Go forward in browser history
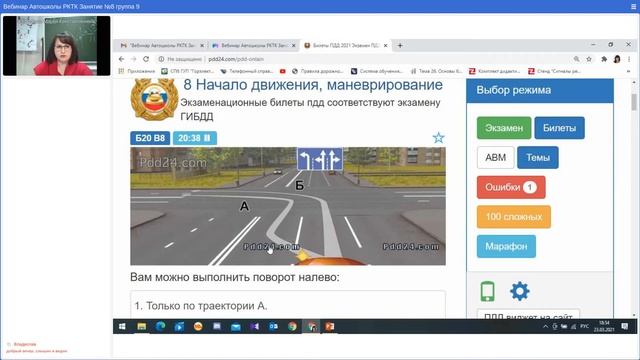This screenshot has width=640, height=360. pyautogui.click(x=133, y=59)
